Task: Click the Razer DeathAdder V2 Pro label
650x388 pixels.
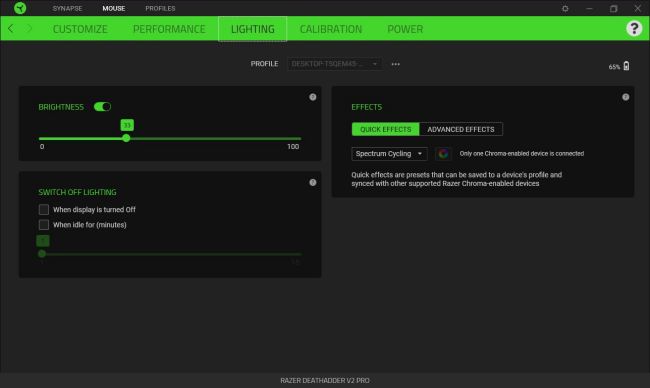Action: [x=325, y=380]
